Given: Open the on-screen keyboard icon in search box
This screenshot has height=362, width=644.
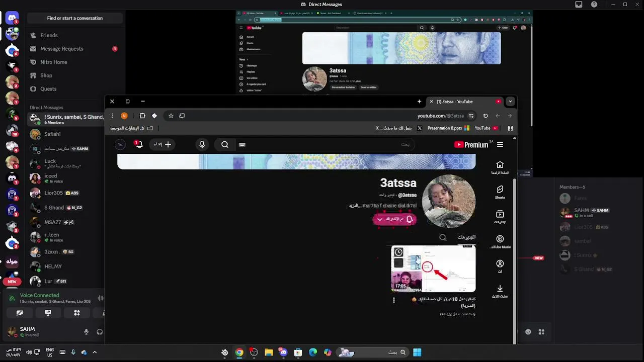Looking at the screenshot, I should (x=242, y=145).
